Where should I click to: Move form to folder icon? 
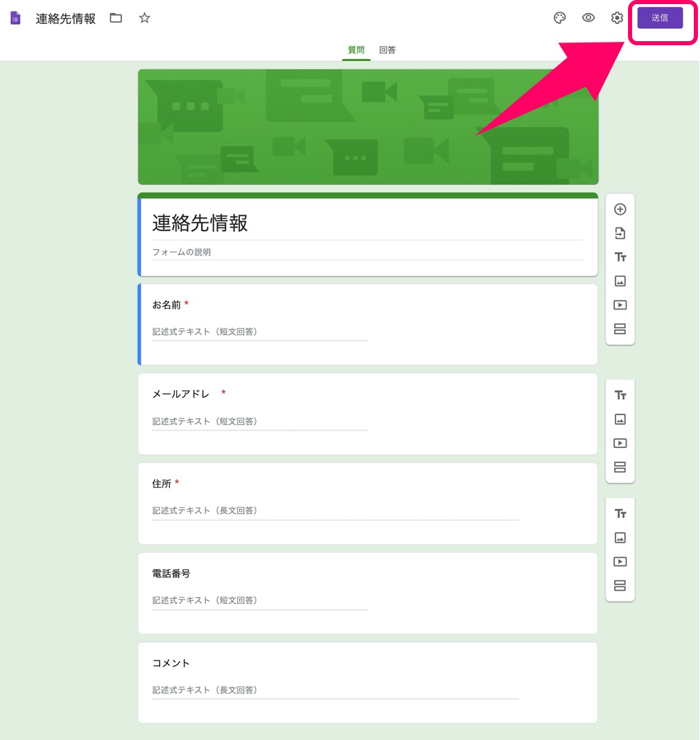tap(116, 18)
